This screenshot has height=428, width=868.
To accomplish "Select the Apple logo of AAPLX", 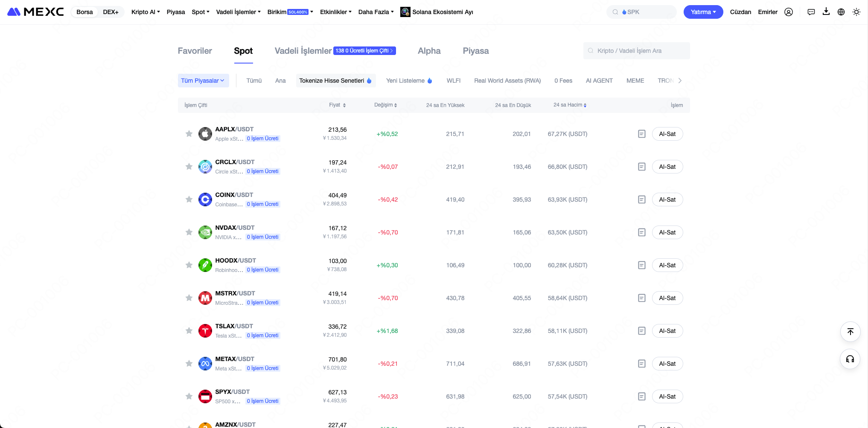I will (x=205, y=134).
